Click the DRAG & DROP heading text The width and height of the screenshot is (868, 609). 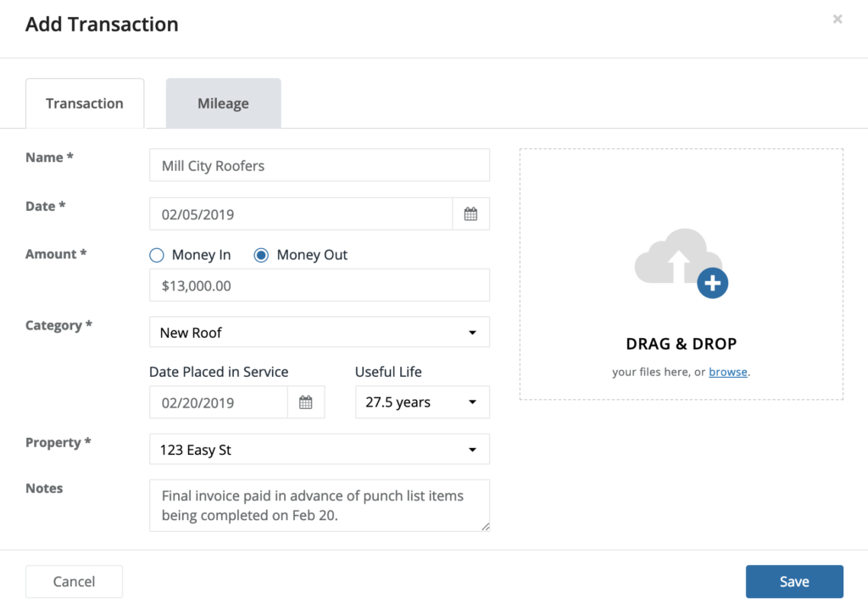(x=682, y=344)
